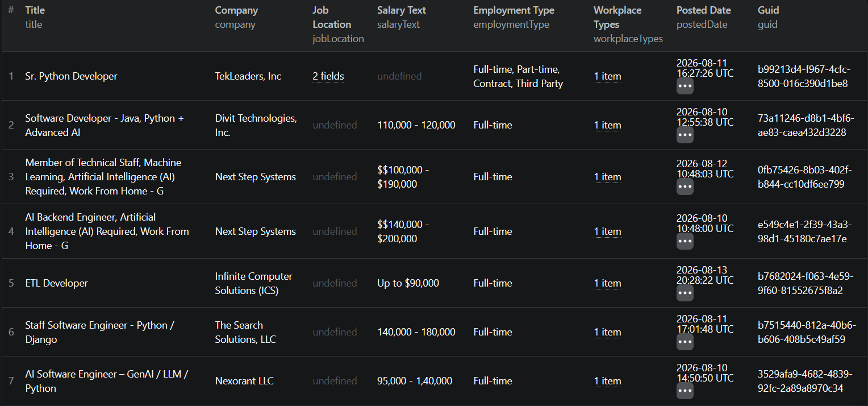
Task: Click the Workplace Types column header
Action: 617,17
